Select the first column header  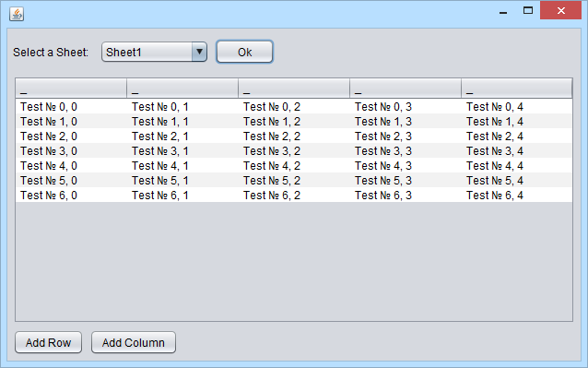point(71,89)
